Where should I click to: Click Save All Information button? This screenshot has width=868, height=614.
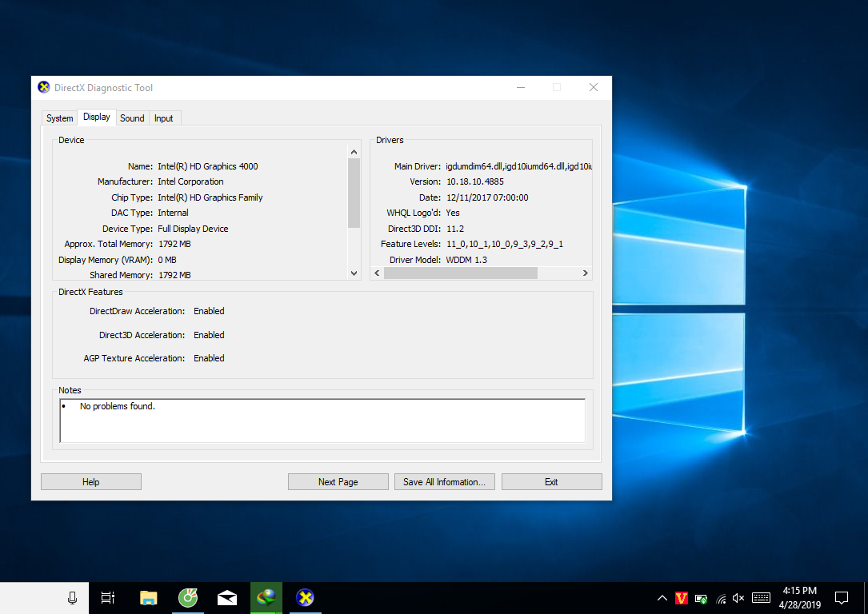[x=445, y=482]
